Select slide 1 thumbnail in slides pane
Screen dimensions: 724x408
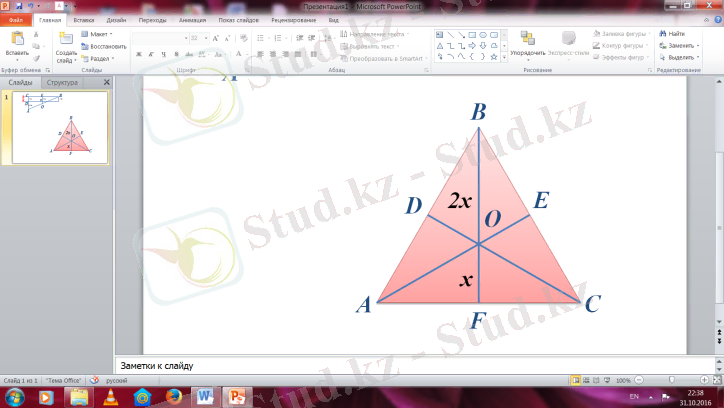[59, 127]
